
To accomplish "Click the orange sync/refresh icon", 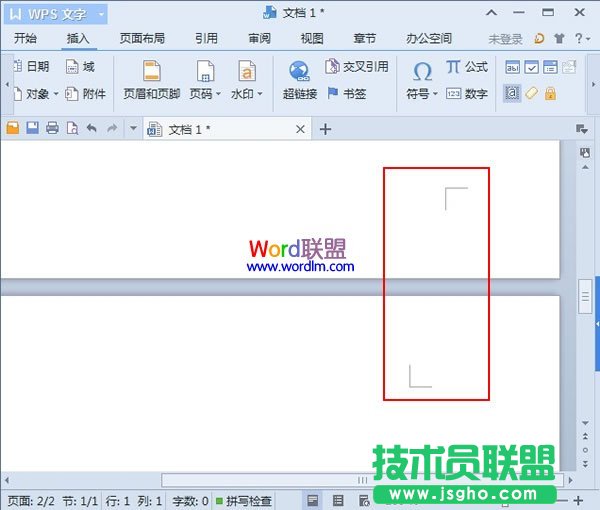I will click(539, 38).
